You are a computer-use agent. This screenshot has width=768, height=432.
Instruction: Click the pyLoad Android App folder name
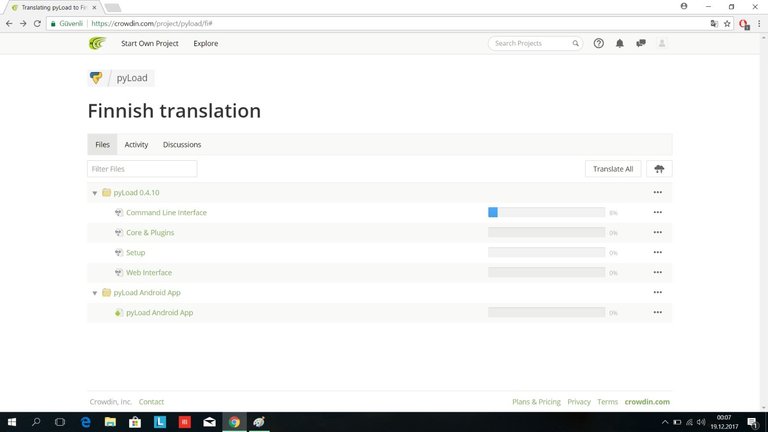coord(147,292)
